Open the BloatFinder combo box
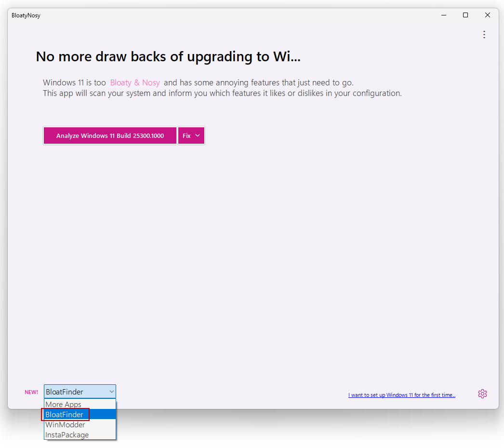504x448 pixels. coord(80,392)
